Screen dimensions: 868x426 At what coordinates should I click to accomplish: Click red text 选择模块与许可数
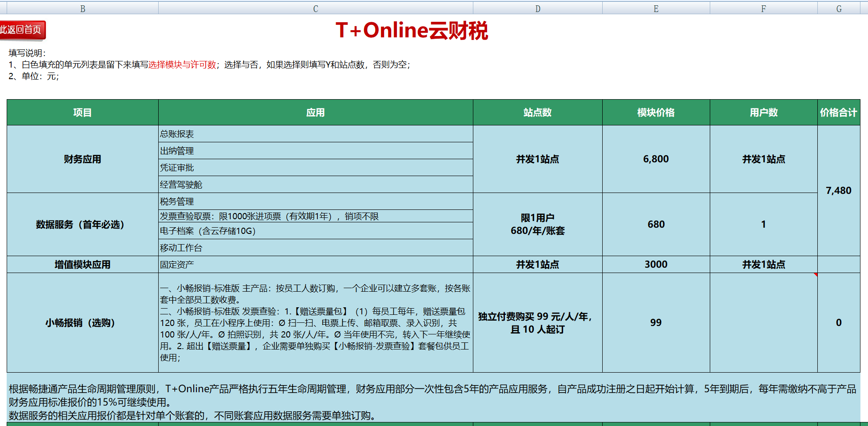tap(182, 64)
